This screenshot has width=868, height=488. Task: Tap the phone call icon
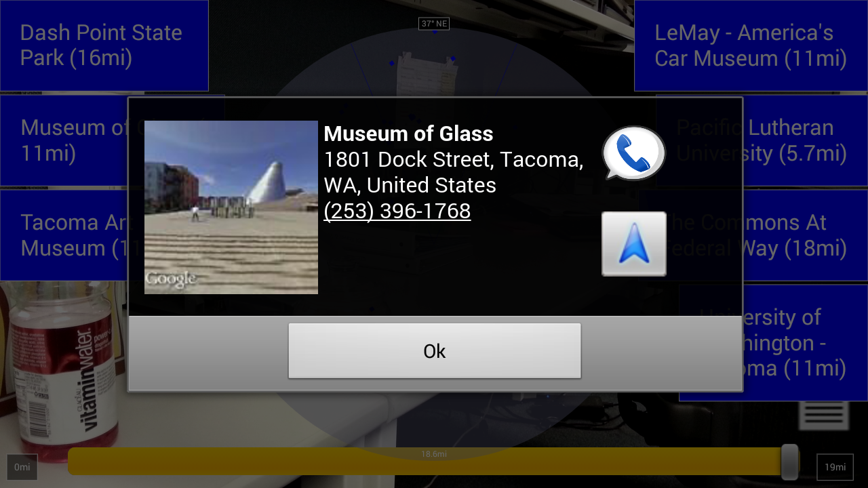click(634, 153)
